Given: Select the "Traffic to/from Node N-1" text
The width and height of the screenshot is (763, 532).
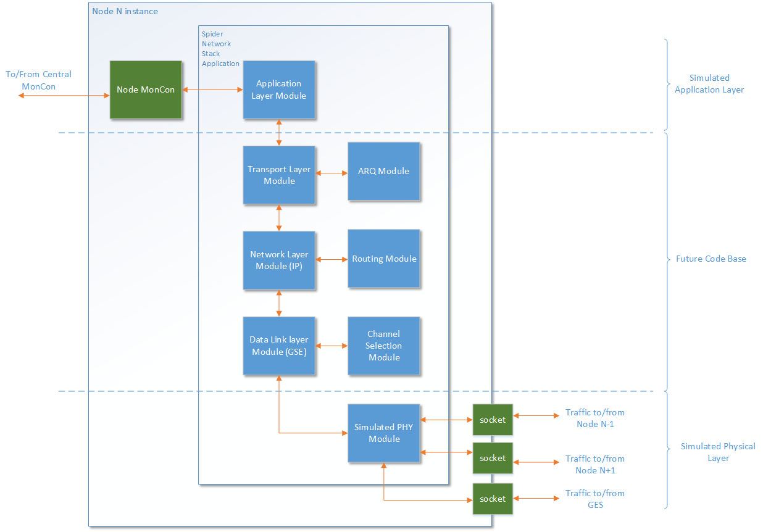Looking at the screenshot, I should click(594, 418).
